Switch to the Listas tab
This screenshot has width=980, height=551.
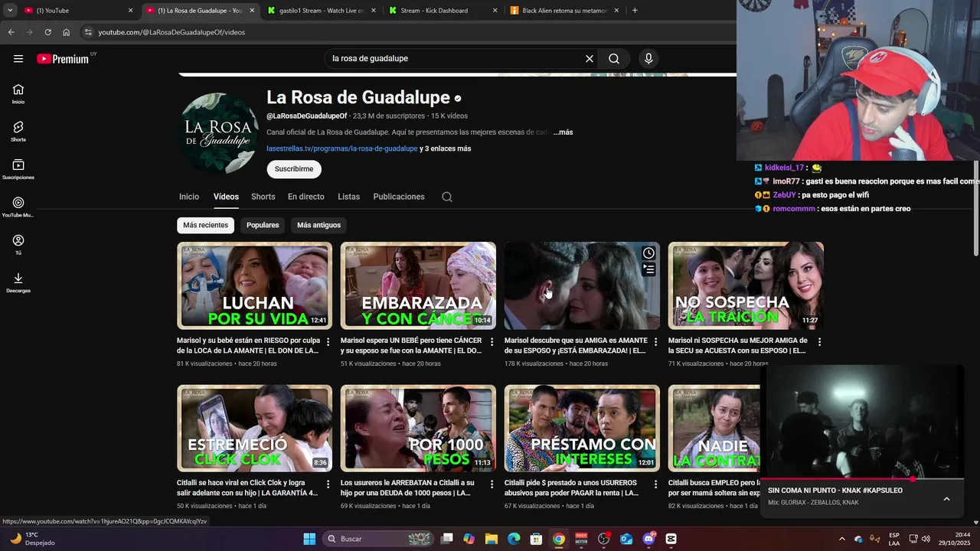[348, 197]
